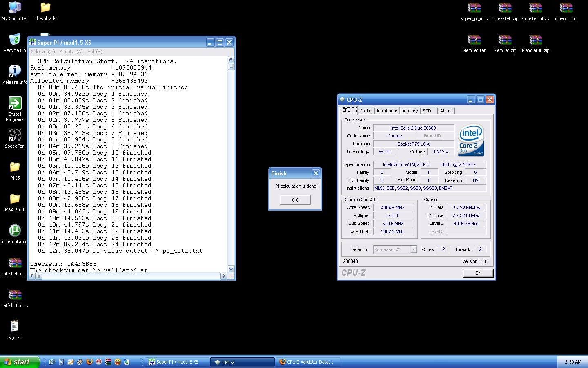
Task: Click Technology value 65 nm
Action: [x=385, y=152]
